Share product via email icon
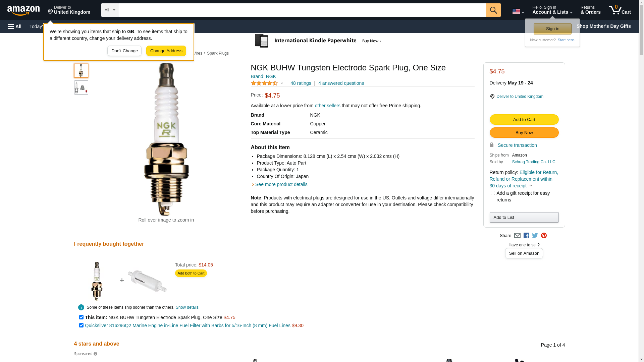The image size is (644, 362). tap(517, 236)
